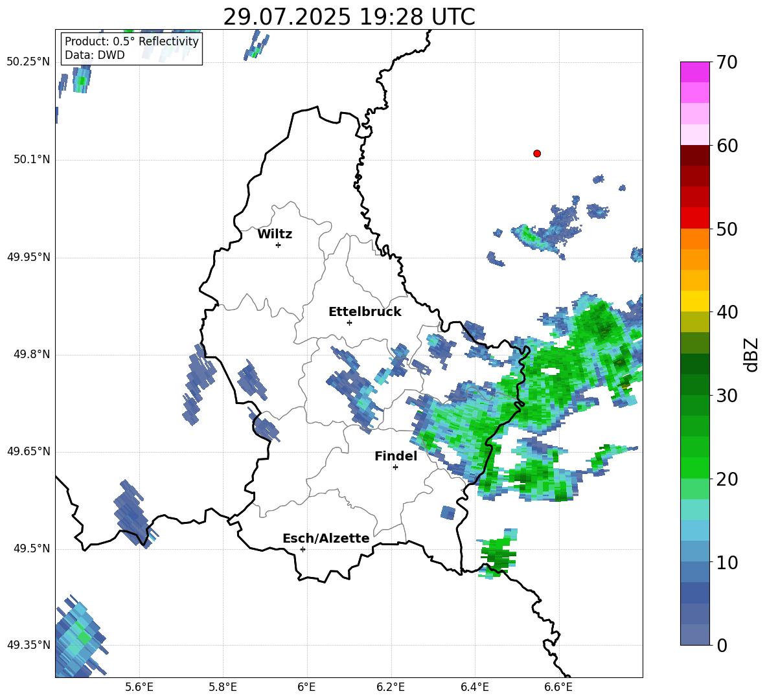Click the Esch/Alzette city label

point(326,538)
